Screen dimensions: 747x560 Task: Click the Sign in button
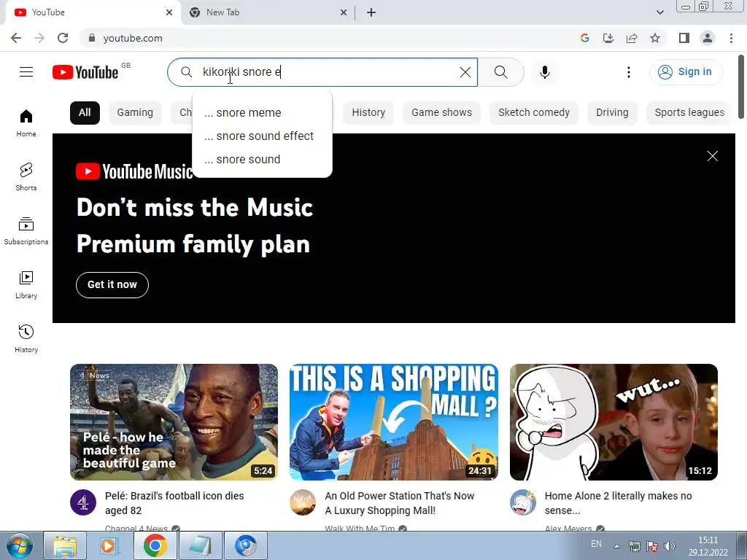[686, 72]
